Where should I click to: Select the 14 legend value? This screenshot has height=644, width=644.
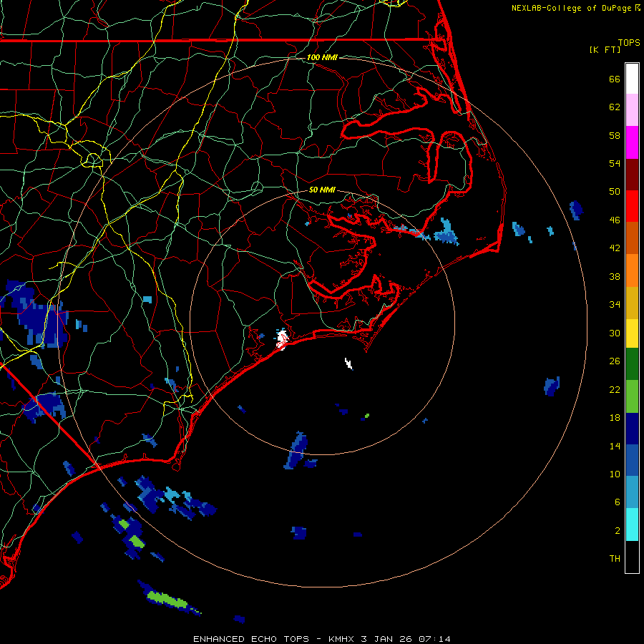615,446
